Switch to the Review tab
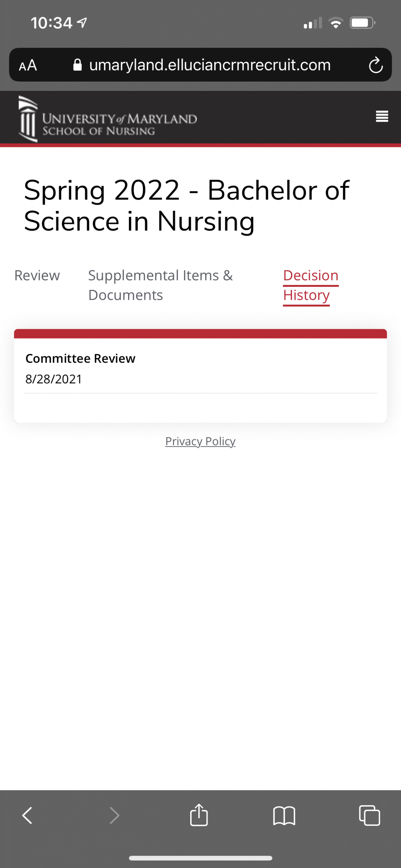The image size is (401, 868). pos(37,275)
